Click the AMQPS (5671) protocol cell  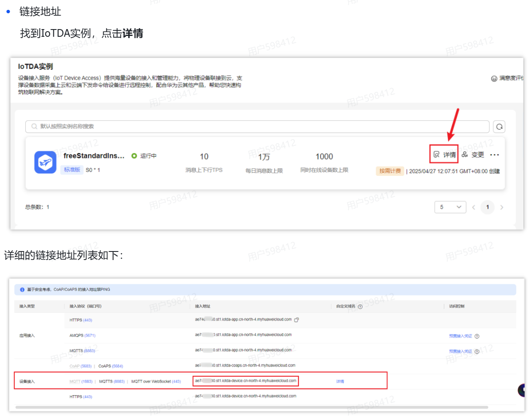83,336
